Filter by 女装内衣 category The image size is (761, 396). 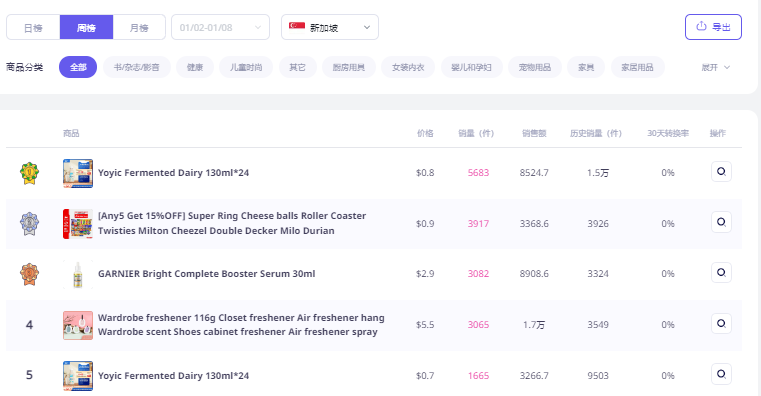[408, 67]
